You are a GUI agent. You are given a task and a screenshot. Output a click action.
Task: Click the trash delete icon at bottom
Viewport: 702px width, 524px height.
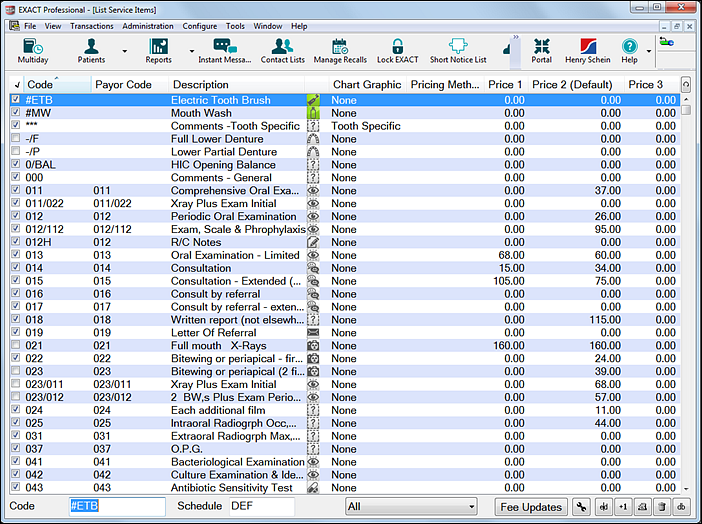(x=662, y=507)
